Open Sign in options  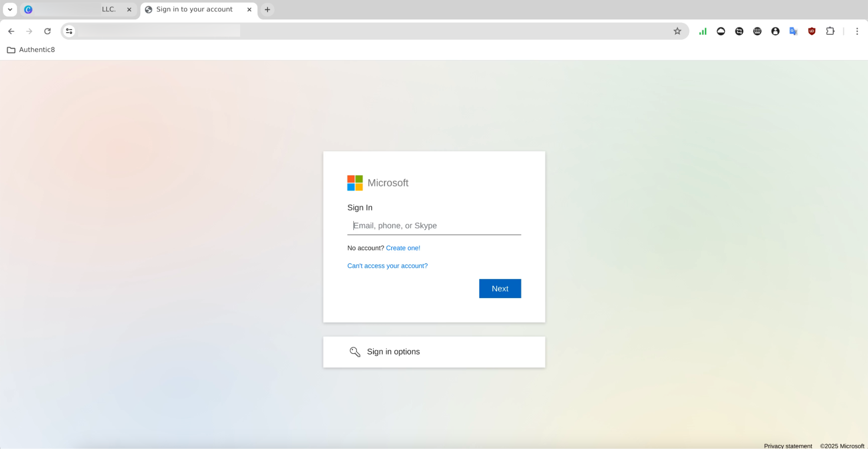pos(434,352)
